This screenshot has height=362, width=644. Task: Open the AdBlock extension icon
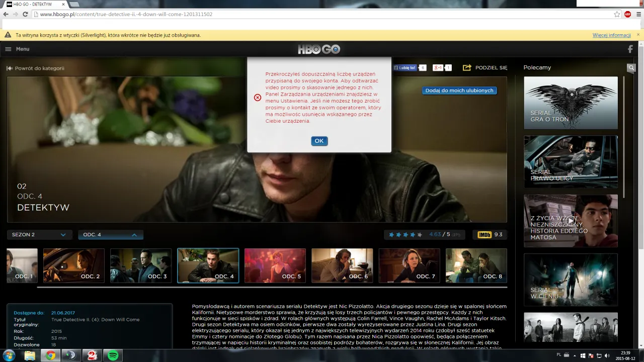point(627,14)
